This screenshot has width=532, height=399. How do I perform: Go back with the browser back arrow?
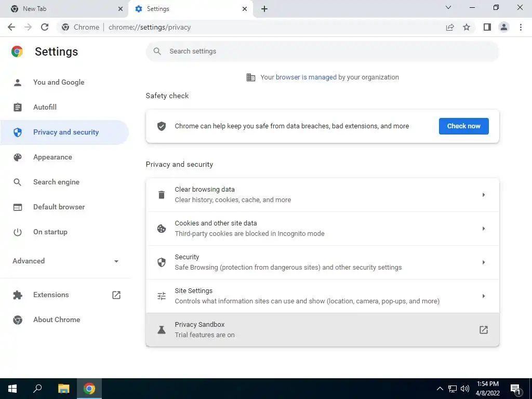click(11, 27)
